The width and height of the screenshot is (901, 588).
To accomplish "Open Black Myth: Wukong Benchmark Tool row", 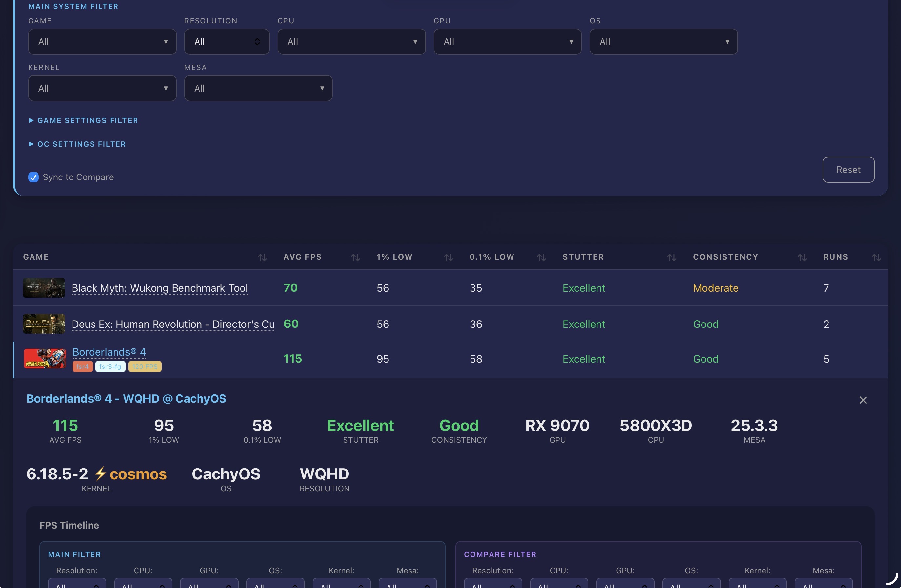I will pyautogui.click(x=159, y=288).
